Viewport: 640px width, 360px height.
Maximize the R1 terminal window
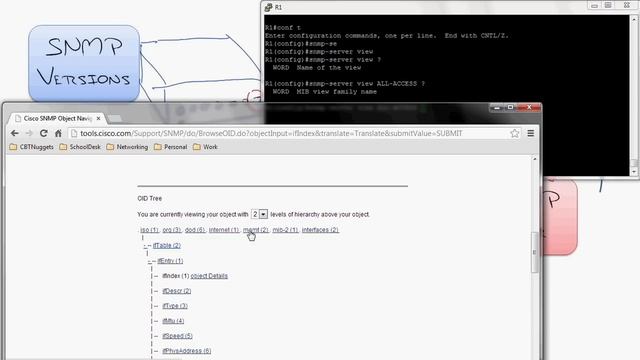pos(608,6)
